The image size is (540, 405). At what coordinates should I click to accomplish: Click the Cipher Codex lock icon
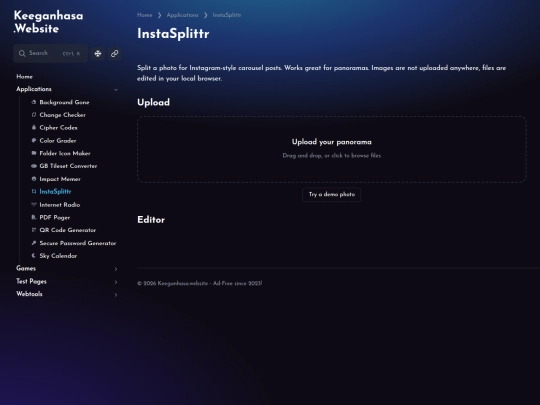pos(34,127)
